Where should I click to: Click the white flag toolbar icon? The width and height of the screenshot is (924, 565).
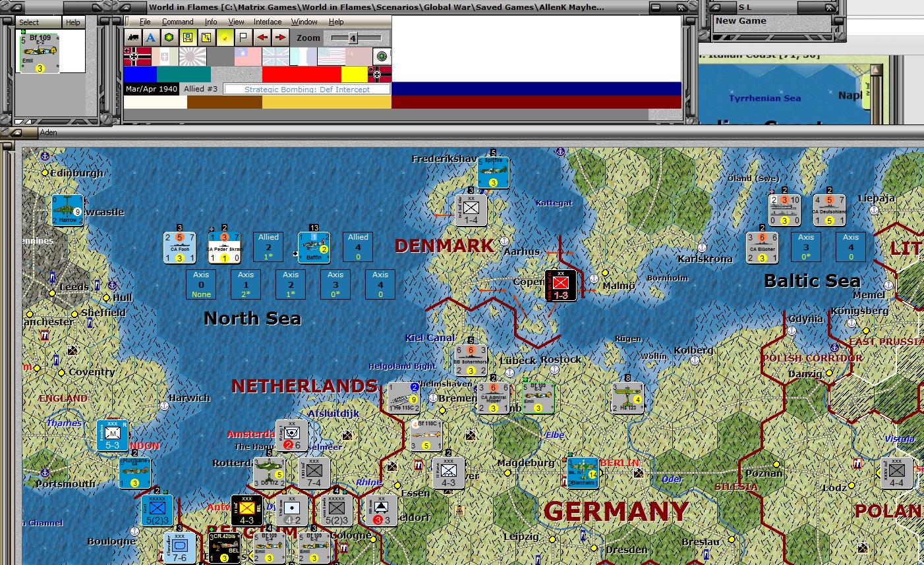(x=243, y=38)
